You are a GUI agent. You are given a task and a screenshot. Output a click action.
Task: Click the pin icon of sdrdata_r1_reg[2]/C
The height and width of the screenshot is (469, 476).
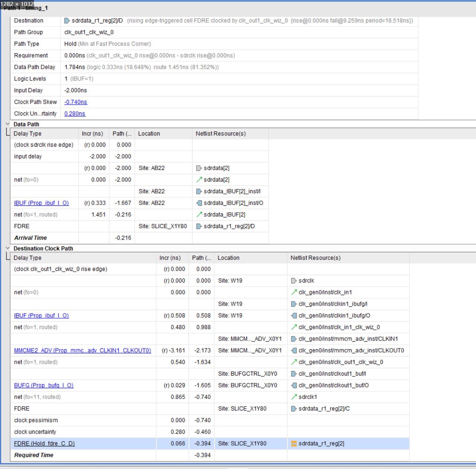294,409
